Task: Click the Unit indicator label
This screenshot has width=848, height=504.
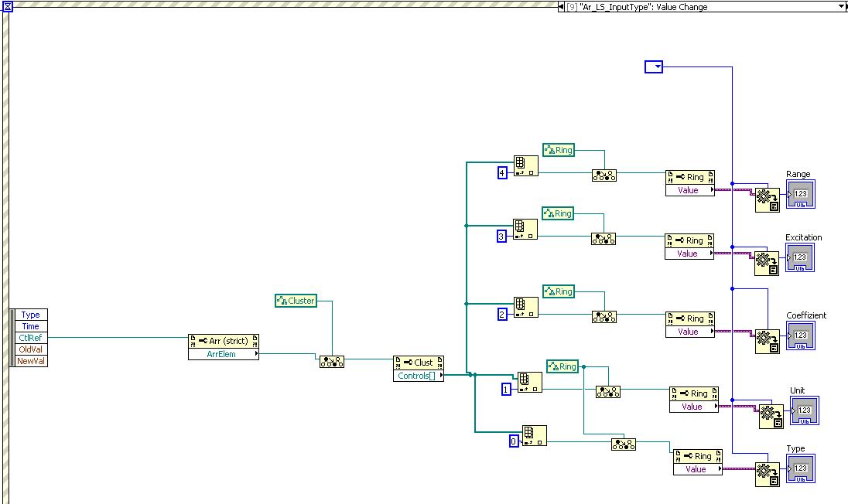Action: (x=797, y=390)
